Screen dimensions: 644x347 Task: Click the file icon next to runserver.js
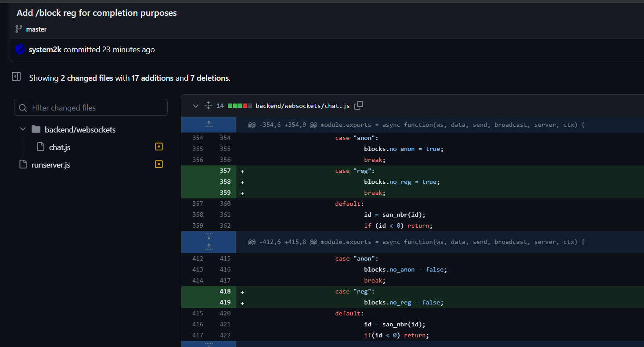[x=23, y=165]
